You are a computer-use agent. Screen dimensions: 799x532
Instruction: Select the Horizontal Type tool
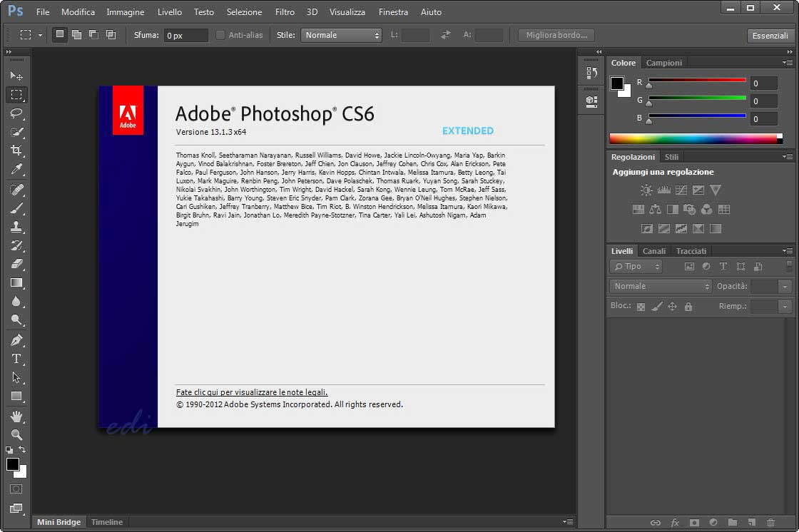pos(16,359)
